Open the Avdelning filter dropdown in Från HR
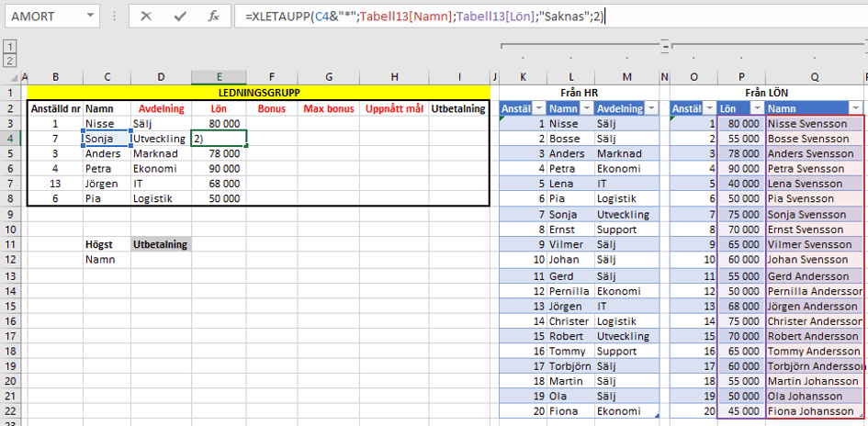The image size is (868, 426). point(650,108)
